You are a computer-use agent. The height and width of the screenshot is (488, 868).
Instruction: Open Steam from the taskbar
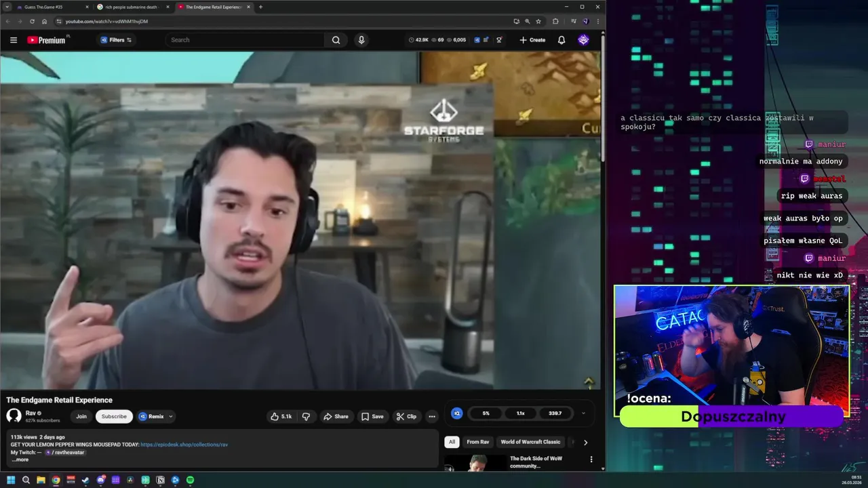85,480
